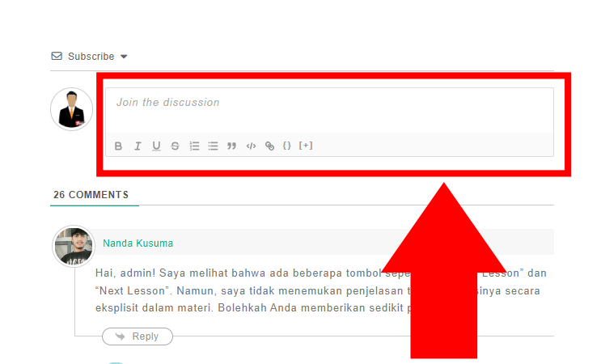Click your avatar beside the comment box
The width and height of the screenshot is (601, 364).
click(x=71, y=109)
